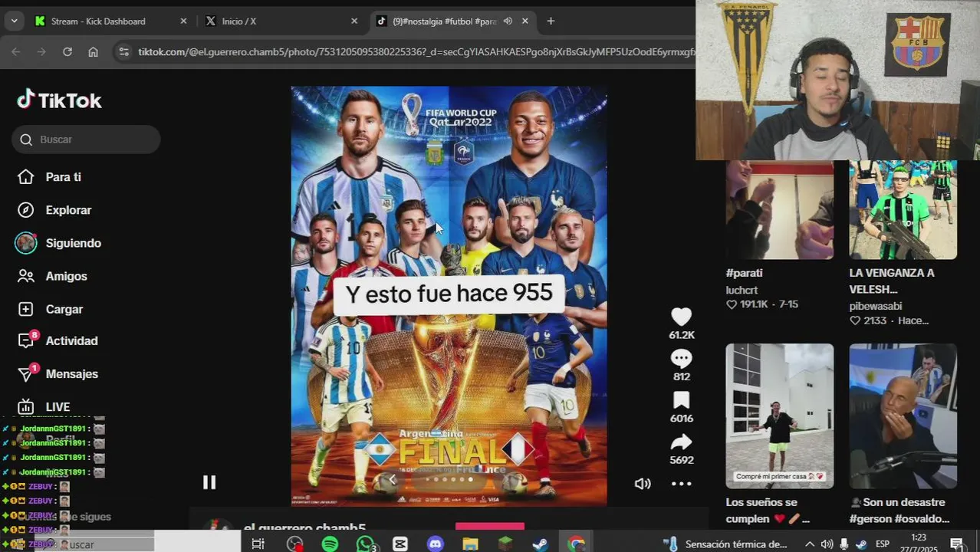The width and height of the screenshot is (980, 552).
Task: Open the Amigos section
Action: pyautogui.click(x=66, y=276)
